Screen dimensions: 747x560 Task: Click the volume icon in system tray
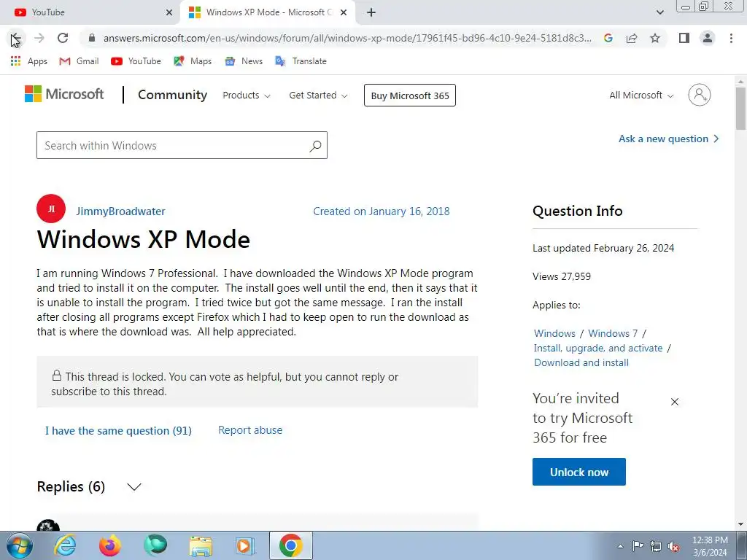673,546
